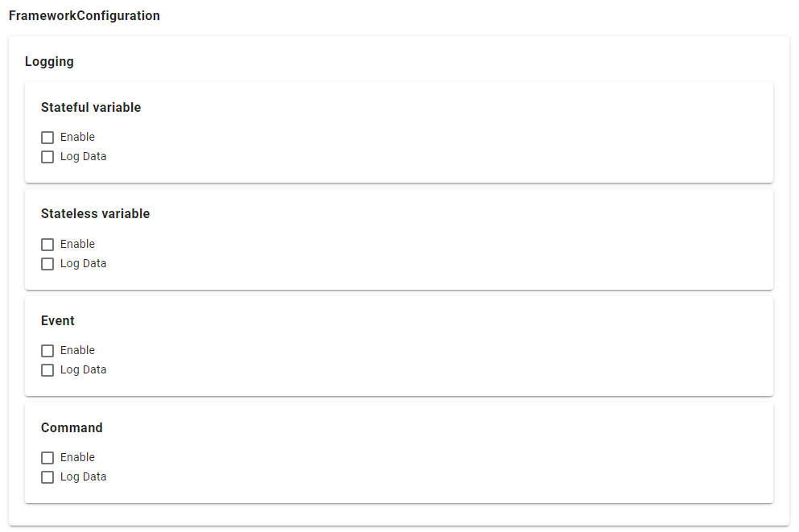This screenshot has height=532, width=799.
Task: Click the Command section heading
Action: 72,427
